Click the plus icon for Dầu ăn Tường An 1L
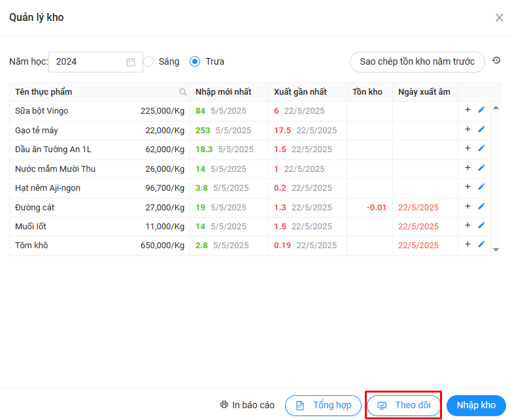The height and width of the screenshot is (420, 510). (467, 148)
